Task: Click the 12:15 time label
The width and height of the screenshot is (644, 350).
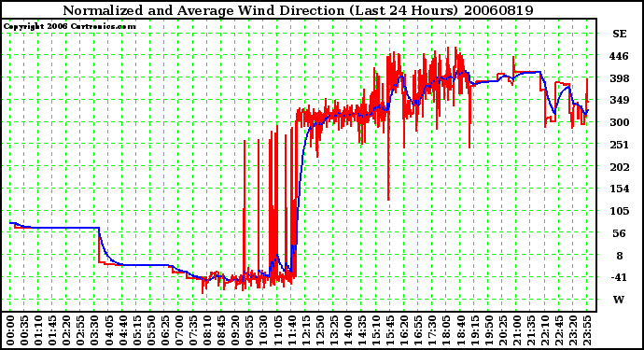Action: point(305,330)
